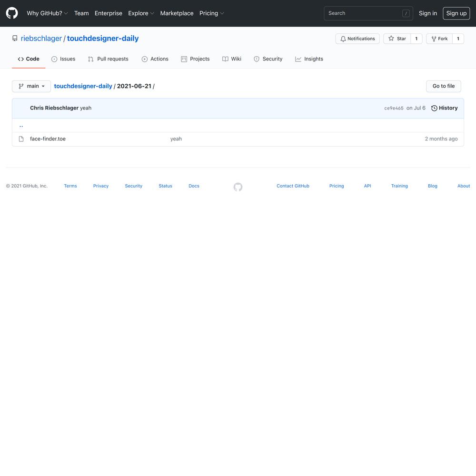476x476 pixels.
Task: Open the main branch selector dropdown
Action: tap(31, 86)
